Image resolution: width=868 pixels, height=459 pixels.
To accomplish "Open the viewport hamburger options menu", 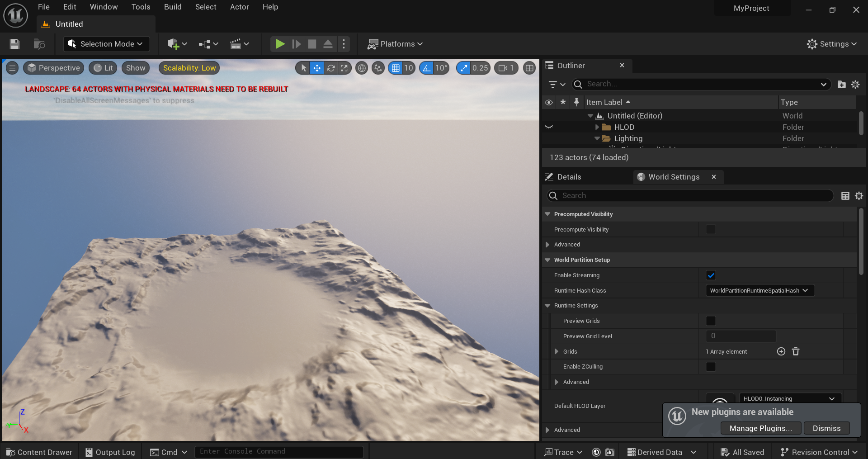I will click(12, 68).
